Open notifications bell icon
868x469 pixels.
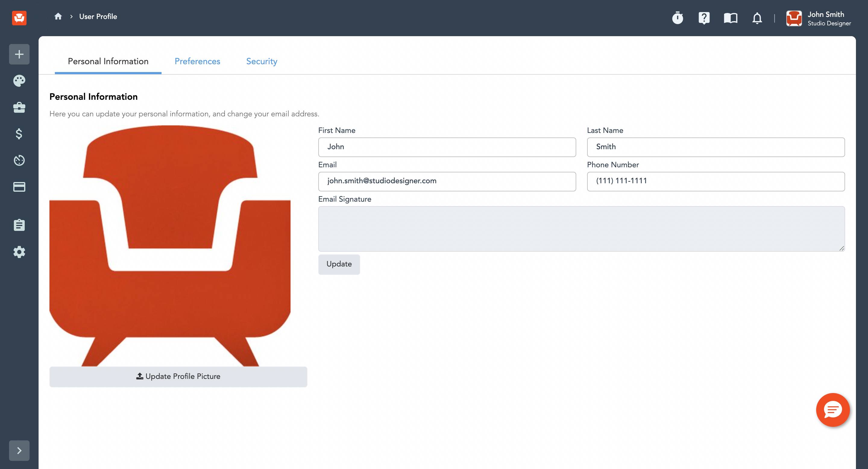757,18
